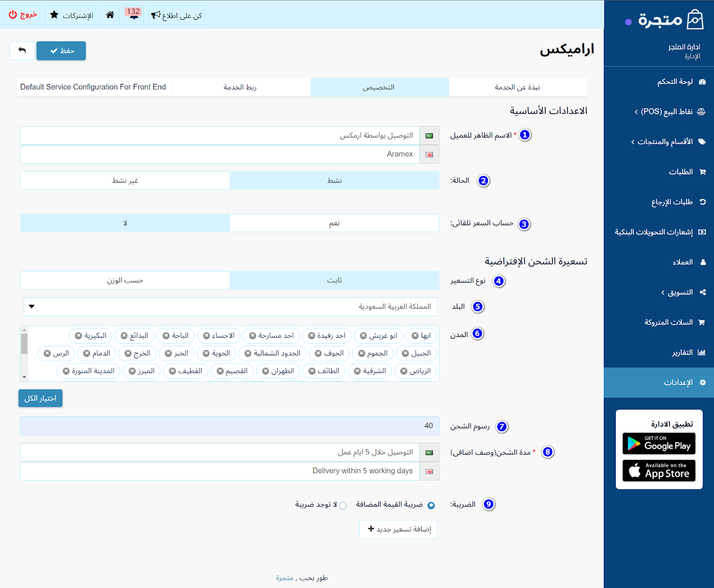Open التقارير in sidebar
Screen dimensions: 714x588
tap(659, 352)
